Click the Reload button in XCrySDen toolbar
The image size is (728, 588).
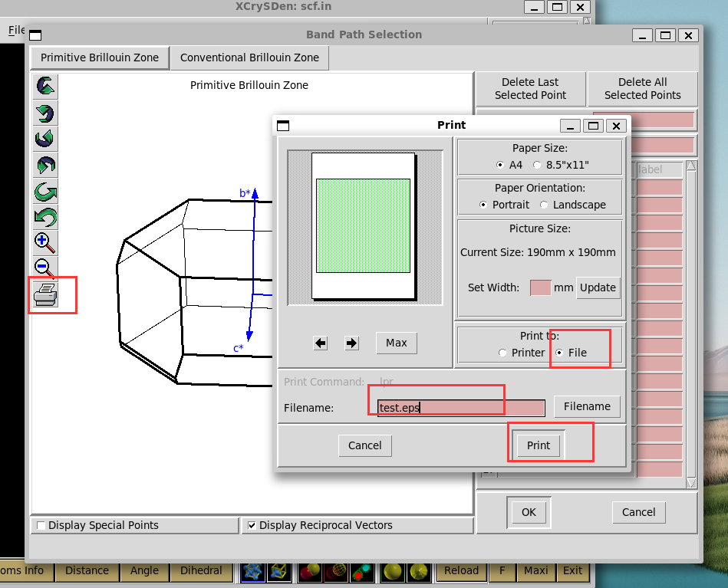tap(461, 571)
